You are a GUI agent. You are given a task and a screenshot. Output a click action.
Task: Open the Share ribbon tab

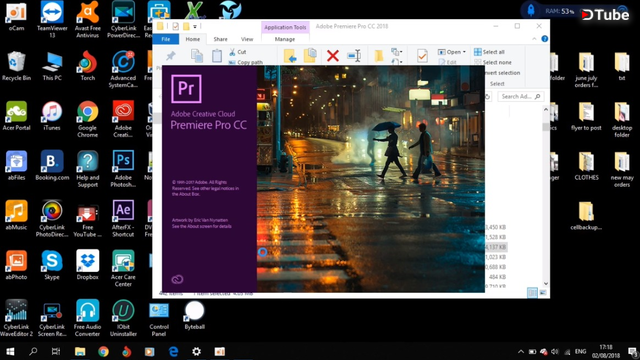[220, 39]
